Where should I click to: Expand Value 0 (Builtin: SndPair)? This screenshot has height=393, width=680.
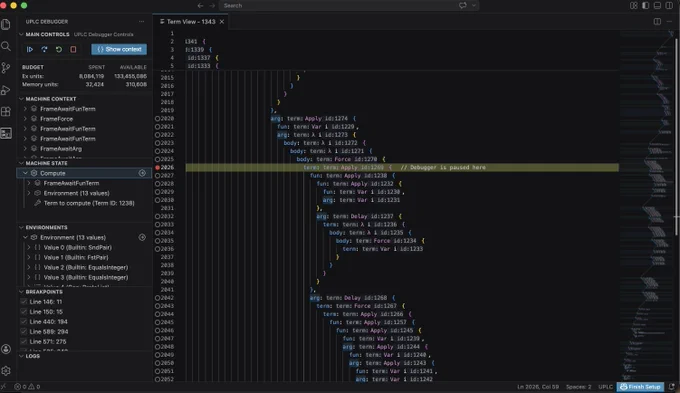[x=29, y=247]
